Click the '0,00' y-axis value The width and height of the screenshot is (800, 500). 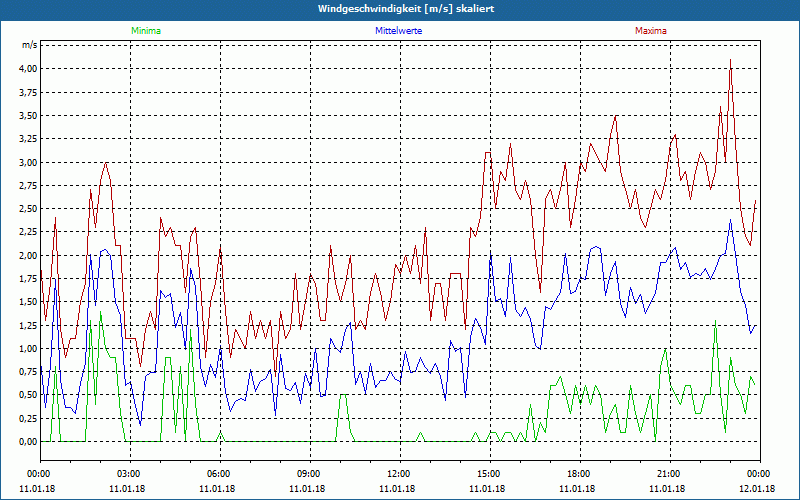(x=28, y=441)
